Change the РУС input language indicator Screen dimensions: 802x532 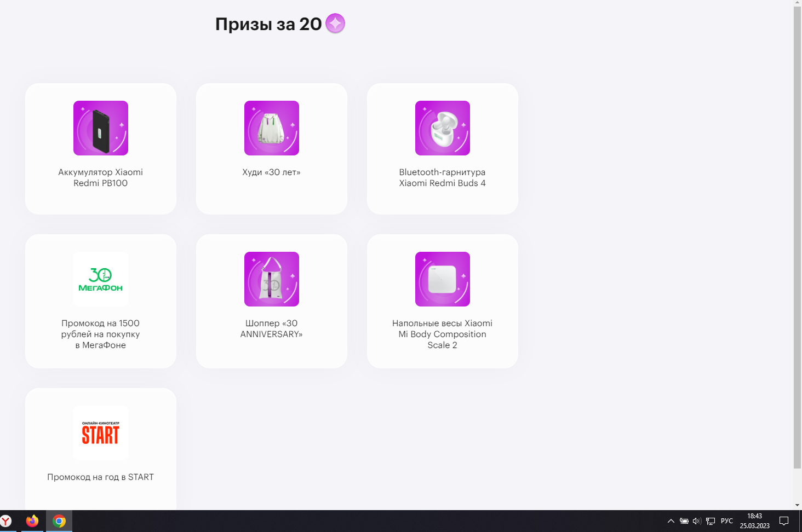727,521
